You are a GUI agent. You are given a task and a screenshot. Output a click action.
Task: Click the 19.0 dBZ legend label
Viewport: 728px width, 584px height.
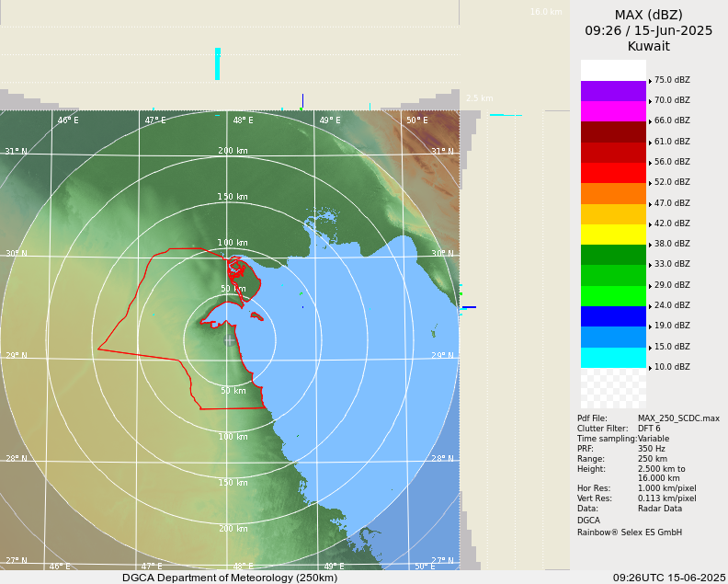672,326
